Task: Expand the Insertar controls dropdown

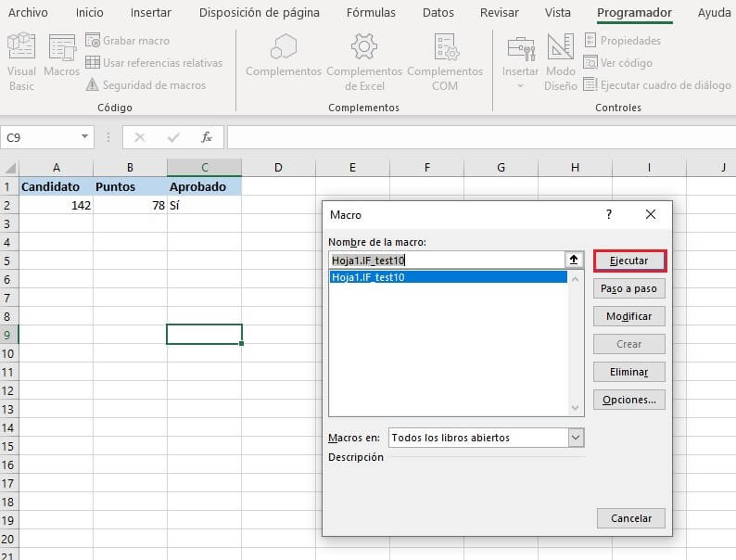Action: [x=520, y=85]
